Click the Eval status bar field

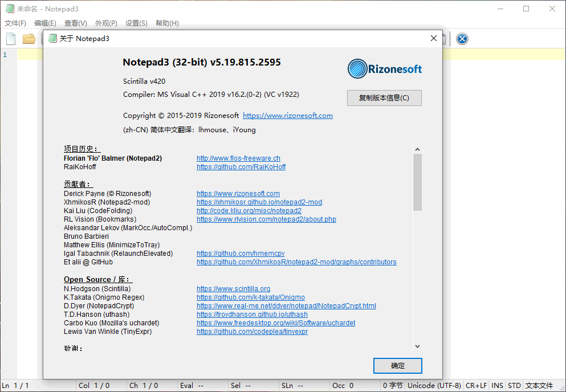click(203, 386)
